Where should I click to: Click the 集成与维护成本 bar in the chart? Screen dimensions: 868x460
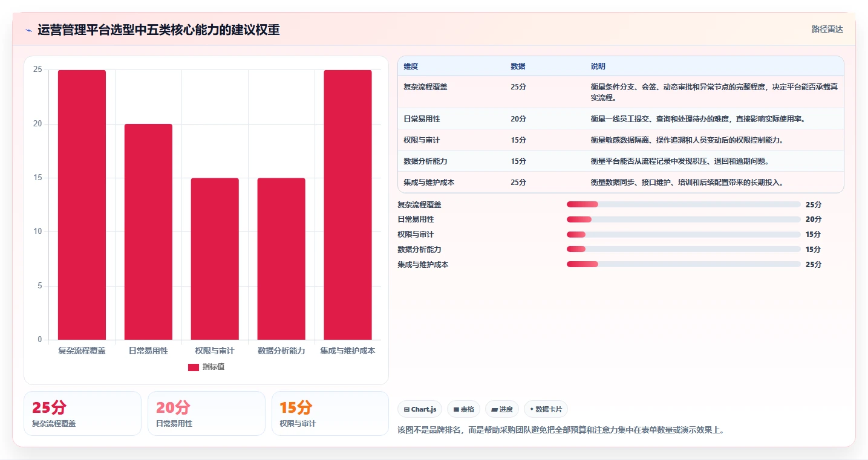tap(348, 205)
